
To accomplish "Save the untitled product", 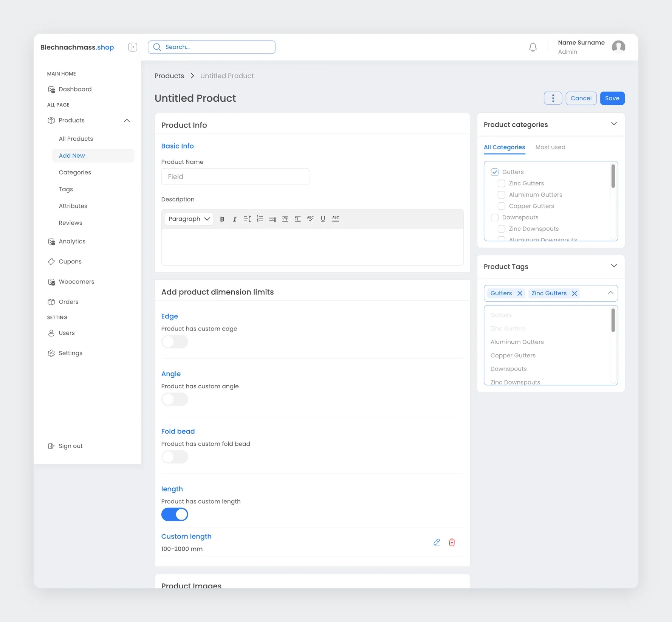I will point(612,98).
